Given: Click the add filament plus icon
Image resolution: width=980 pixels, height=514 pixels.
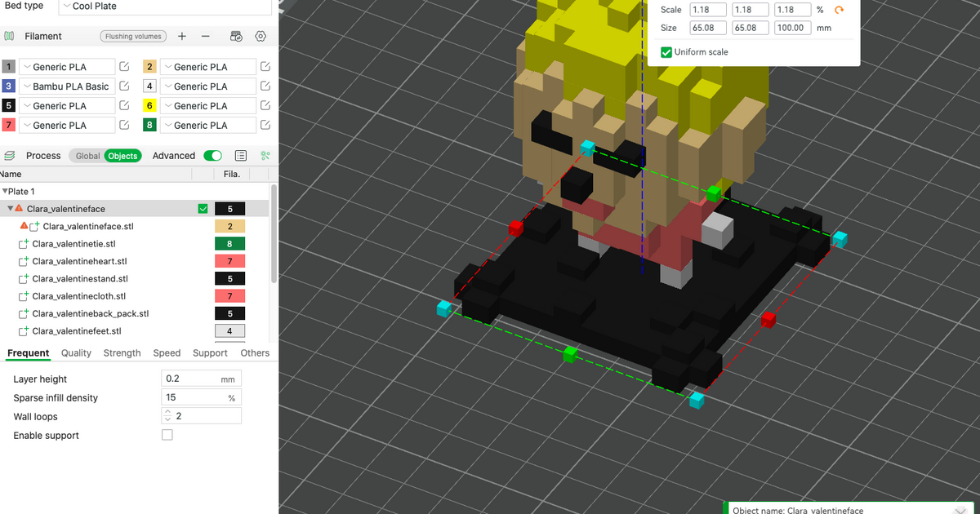Looking at the screenshot, I should pyautogui.click(x=182, y=36).
